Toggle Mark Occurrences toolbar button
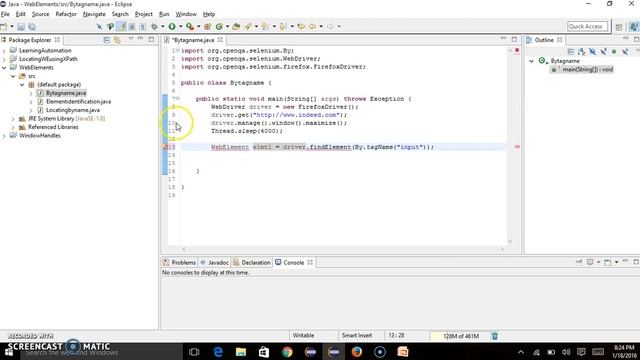640x360 pixels. (121, 27)
